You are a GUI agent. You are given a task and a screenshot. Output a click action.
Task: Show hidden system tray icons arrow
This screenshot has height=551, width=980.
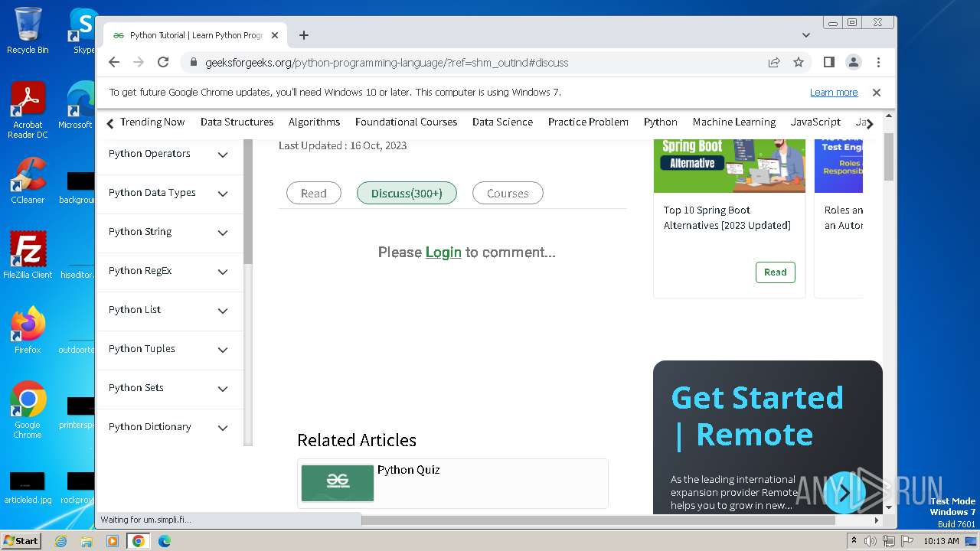click(x=854, y=541)
